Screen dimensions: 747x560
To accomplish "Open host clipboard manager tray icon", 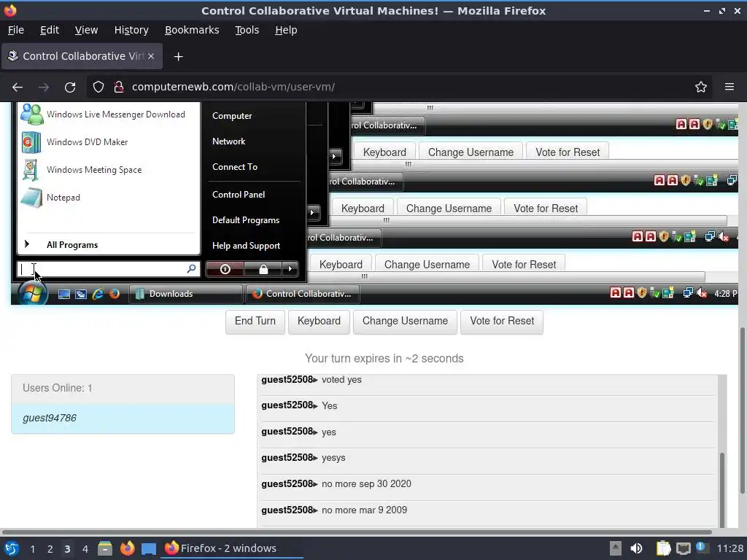I will pos(663,548).
